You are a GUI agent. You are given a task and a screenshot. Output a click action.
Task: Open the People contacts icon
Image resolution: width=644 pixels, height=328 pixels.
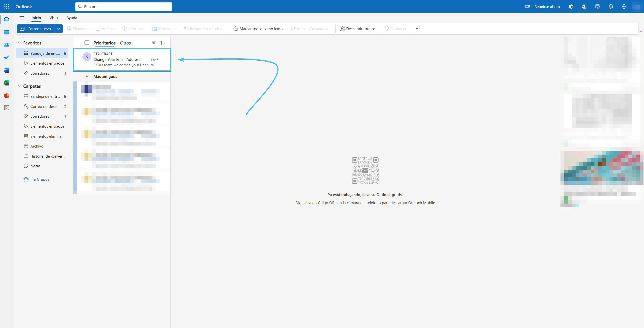(7, 45)
